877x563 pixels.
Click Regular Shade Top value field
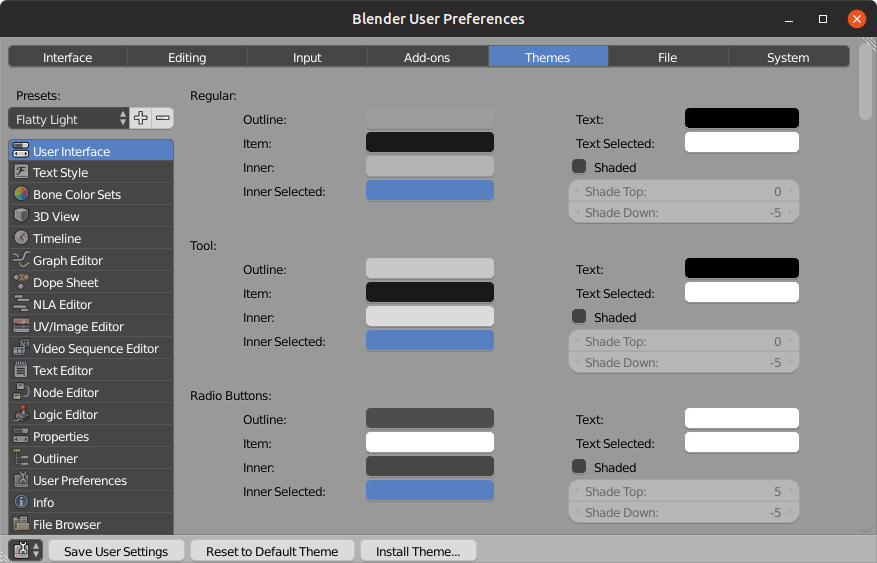[683, 191]
